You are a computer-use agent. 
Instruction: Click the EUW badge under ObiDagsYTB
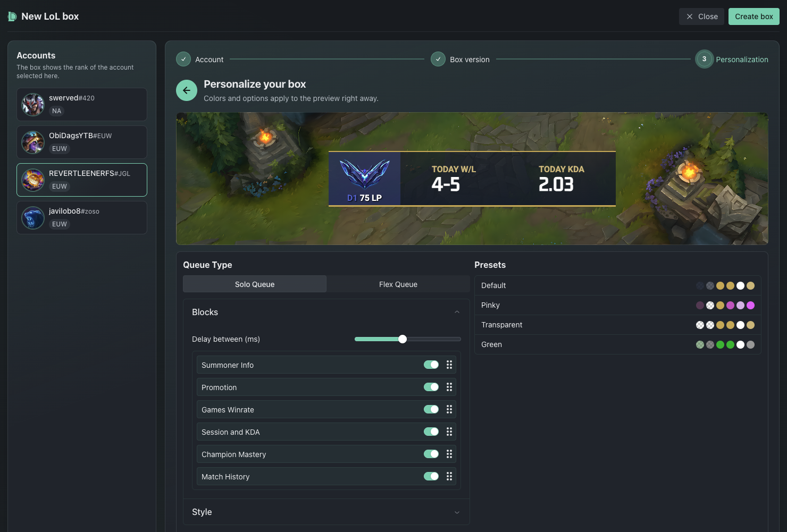click(x=60, y=149)
